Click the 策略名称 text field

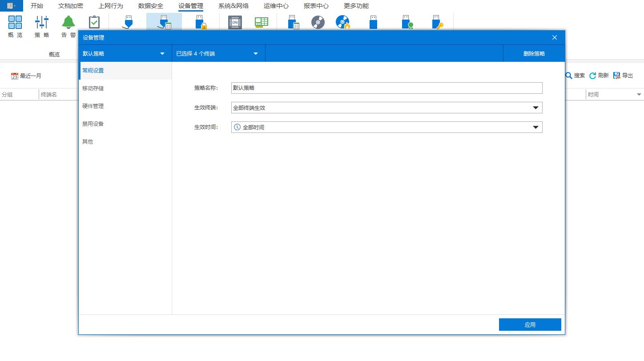[x=387, y=88]
